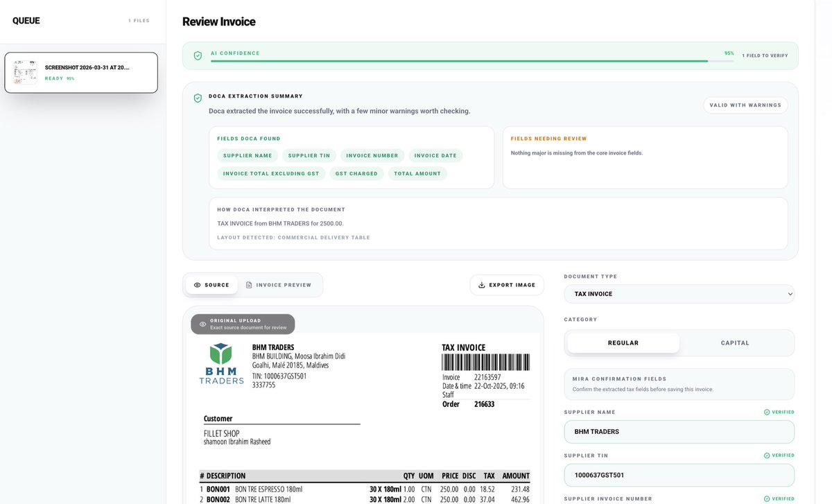The width and height of the screenshot is (832, 504).
Task: Select the Capital category option
Action: point(736,342)
